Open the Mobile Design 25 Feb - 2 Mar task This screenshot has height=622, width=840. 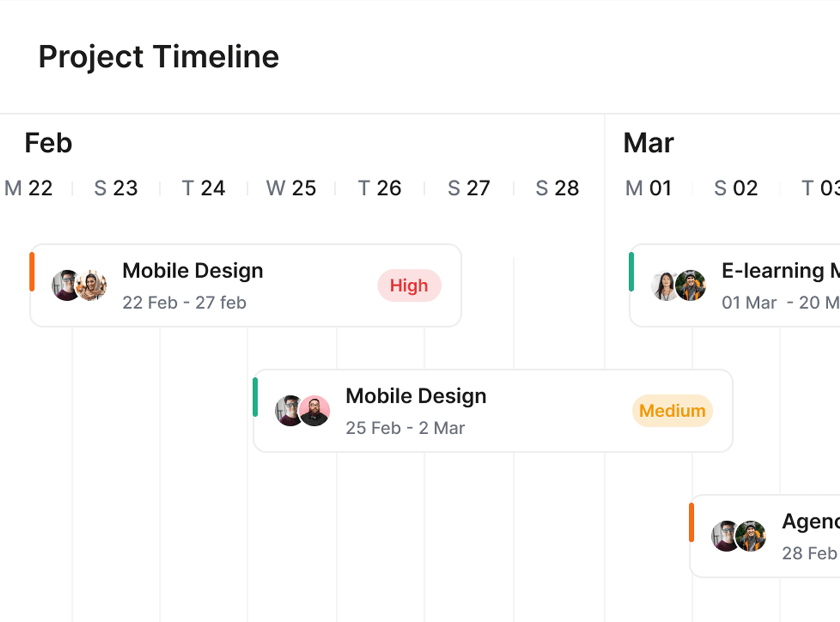[x=493, y=411]
